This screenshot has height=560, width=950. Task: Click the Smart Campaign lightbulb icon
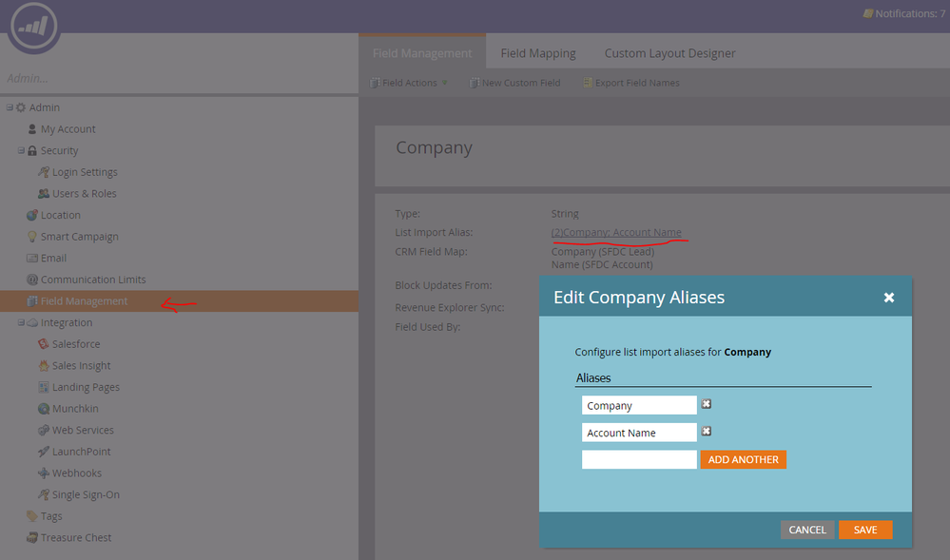32,237
